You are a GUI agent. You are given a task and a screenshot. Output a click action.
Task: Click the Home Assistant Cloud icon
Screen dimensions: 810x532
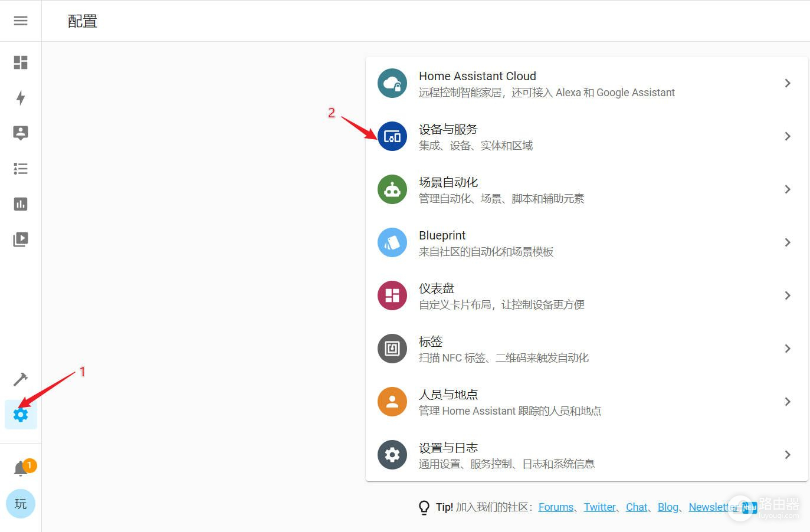pos(392,83)
